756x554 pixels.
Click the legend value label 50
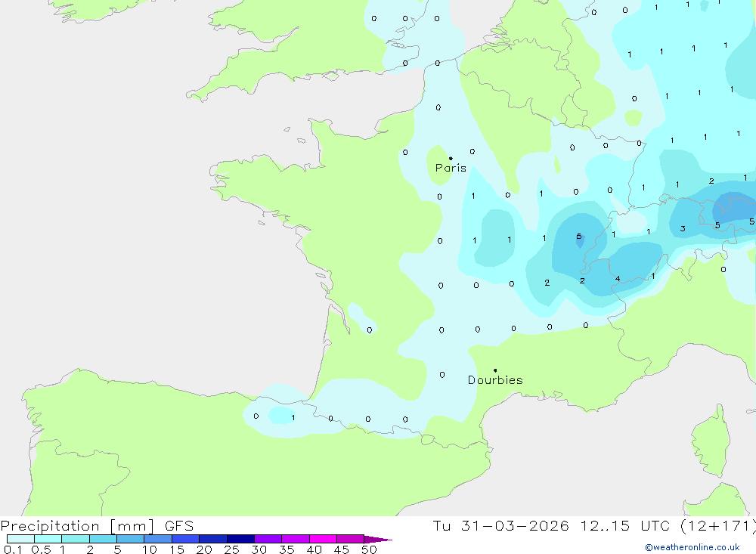[369, 549]
